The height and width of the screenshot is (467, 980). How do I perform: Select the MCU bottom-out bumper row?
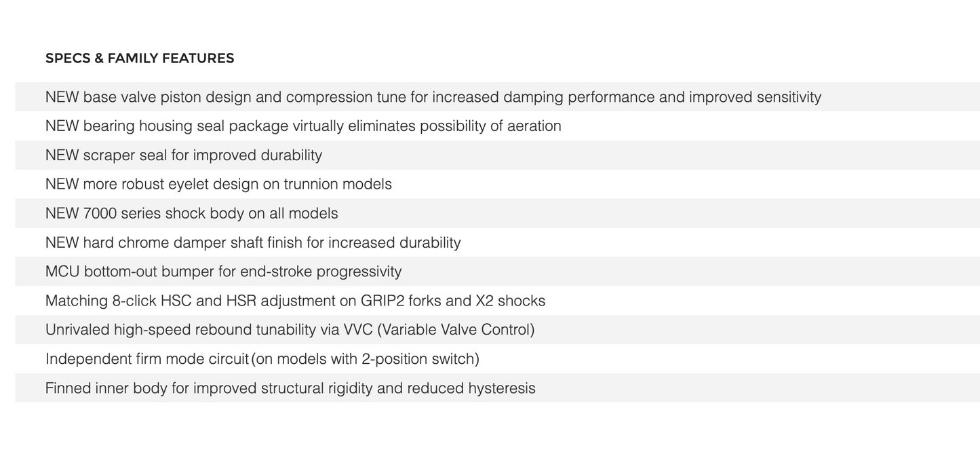223,272
